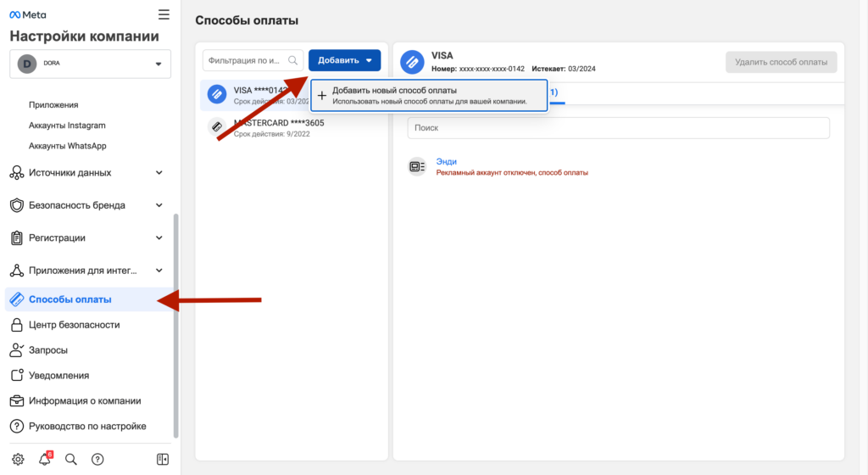Open the DORA company selector dropdown

(90, 64)
